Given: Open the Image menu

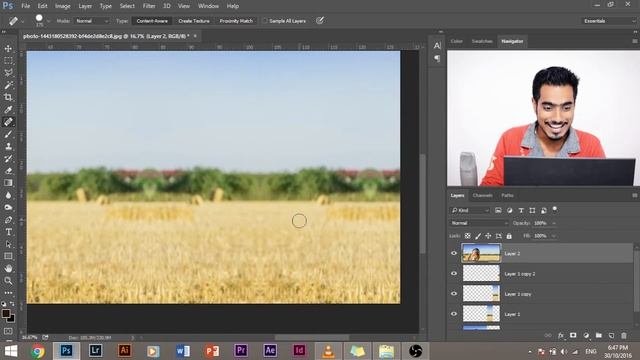Looking at the screenshot, I should pyautogui.click(x=62, y=6).
